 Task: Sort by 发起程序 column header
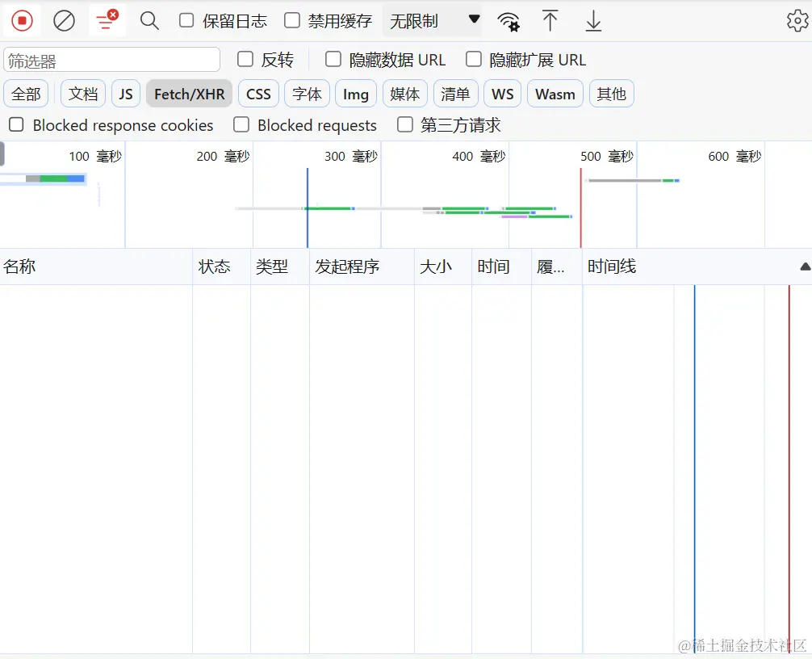362,267
